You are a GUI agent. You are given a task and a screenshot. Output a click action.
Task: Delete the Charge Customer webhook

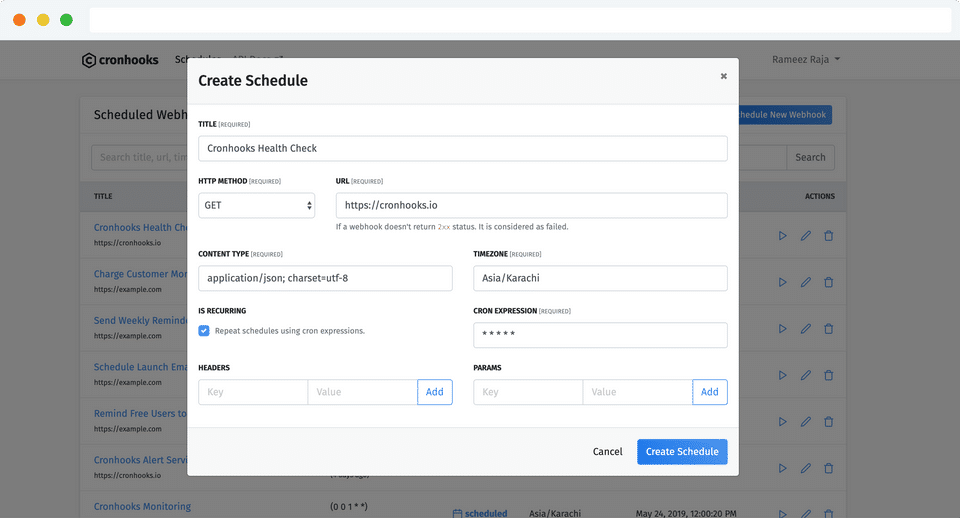point(828,282)
